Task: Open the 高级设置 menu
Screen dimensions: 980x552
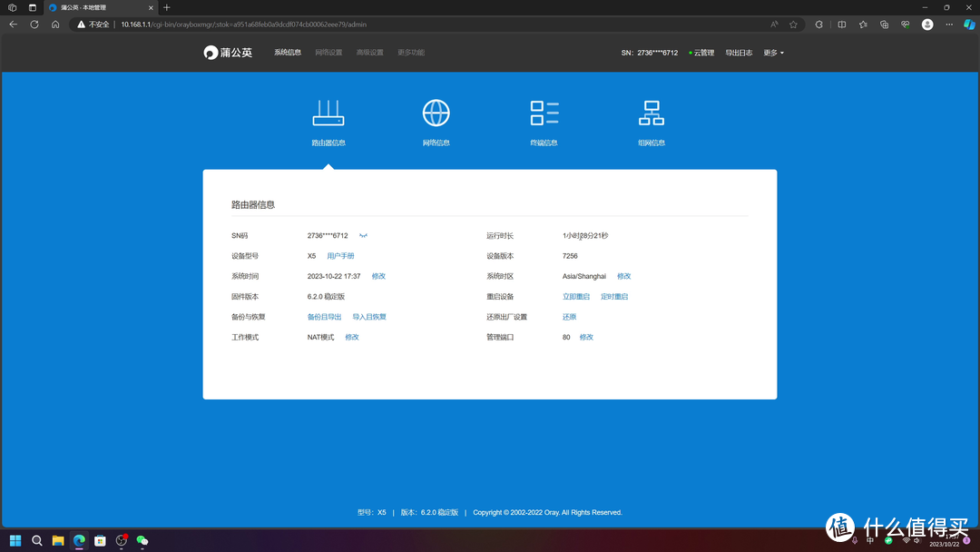Action: tap(369, 53)
